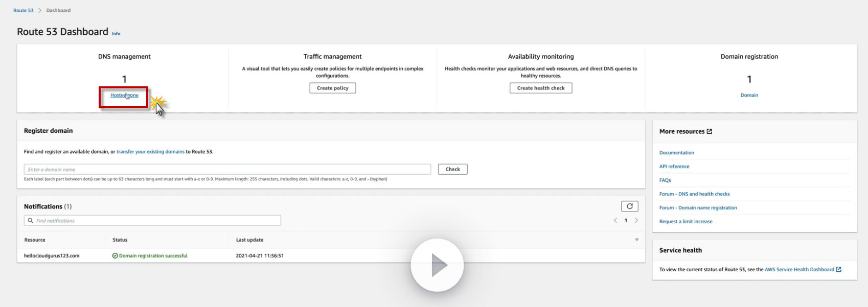
Task: Go to previous notifications page chevron
Action: pyautogui.click(x=615, y=221)
